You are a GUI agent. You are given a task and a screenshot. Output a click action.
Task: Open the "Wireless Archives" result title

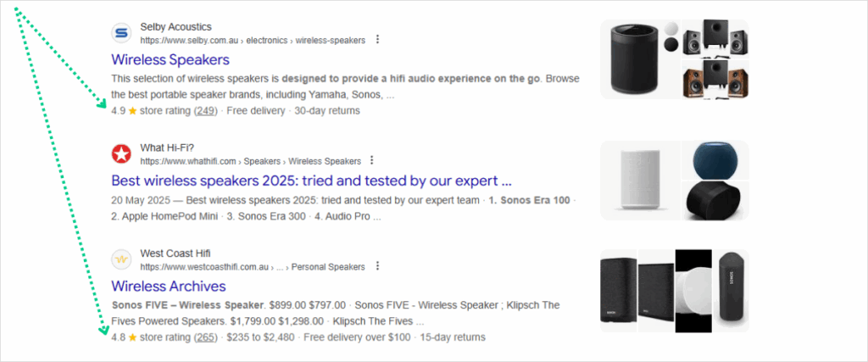[168, 286]
